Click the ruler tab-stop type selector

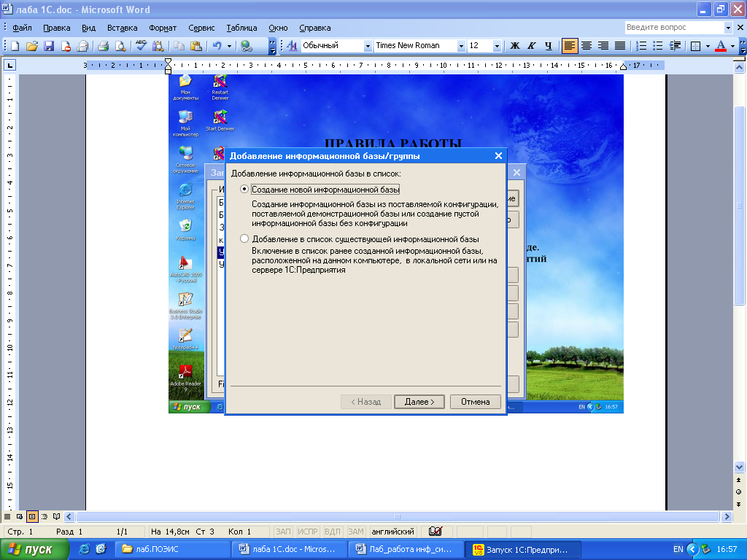coord(9,65)
